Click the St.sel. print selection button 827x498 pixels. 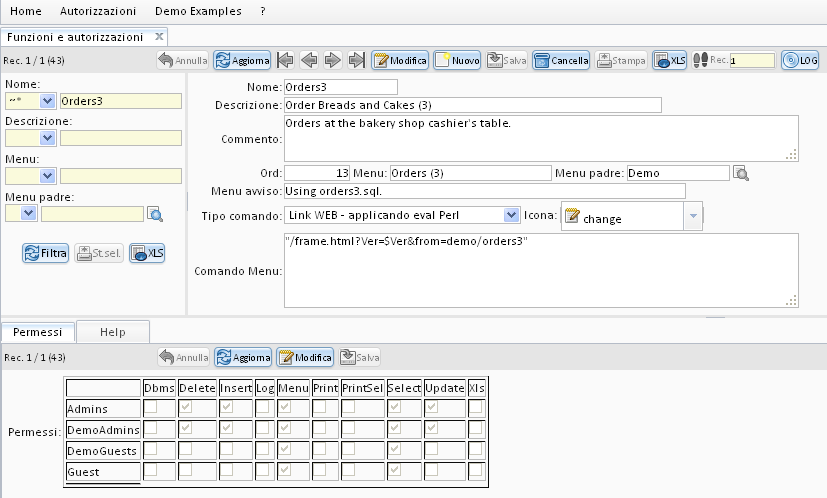pyautogui.click(x=99, y=253)
